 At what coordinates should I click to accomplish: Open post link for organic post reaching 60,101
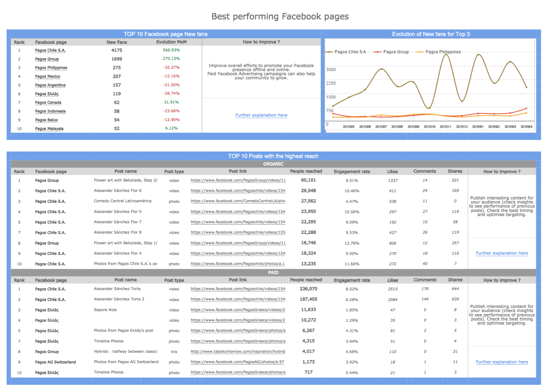click(238, 181)
